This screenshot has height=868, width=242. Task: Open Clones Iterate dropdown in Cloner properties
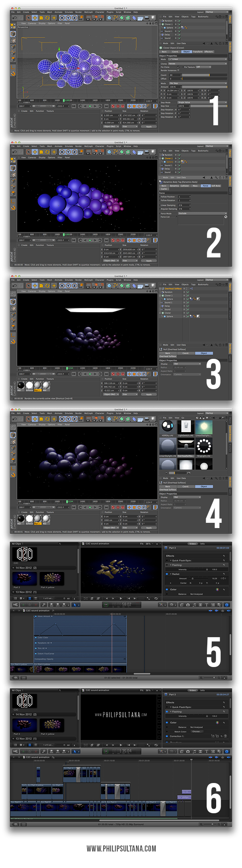[x=198, y=64]
